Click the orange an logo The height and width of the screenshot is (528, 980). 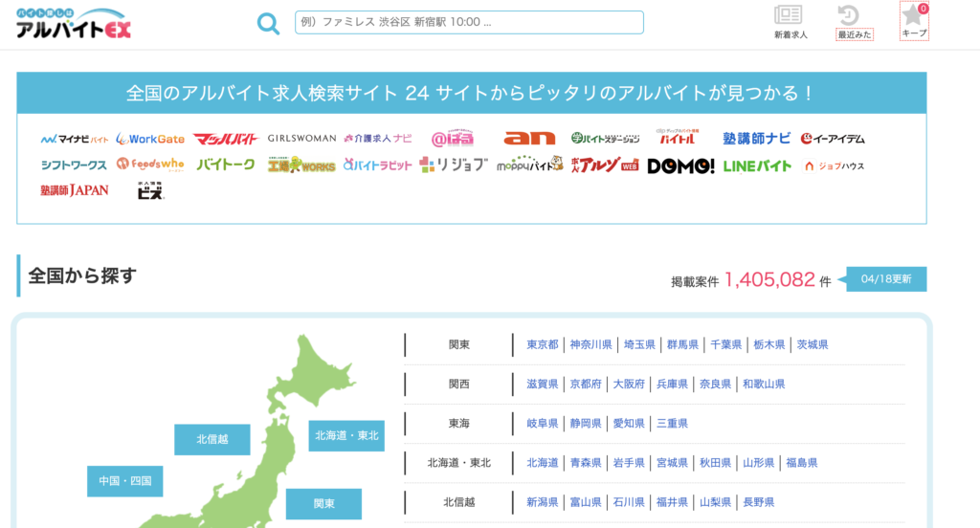(x=529, y=138)
